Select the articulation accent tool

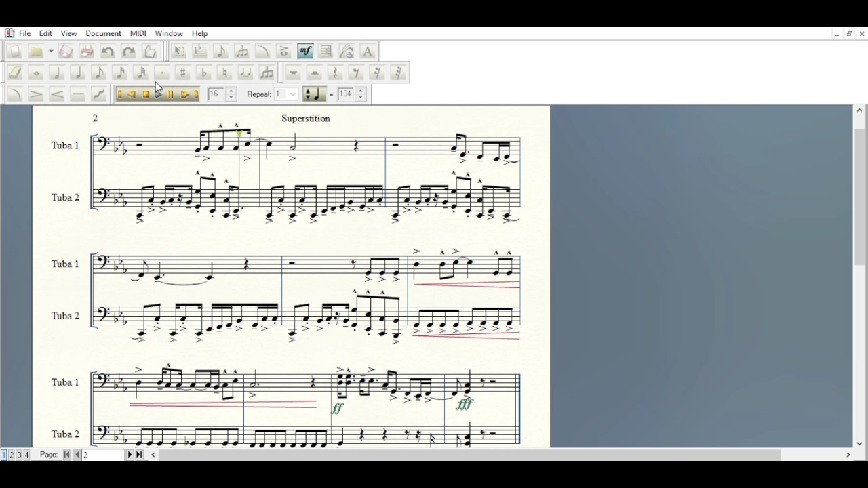[x=284, y=52]
